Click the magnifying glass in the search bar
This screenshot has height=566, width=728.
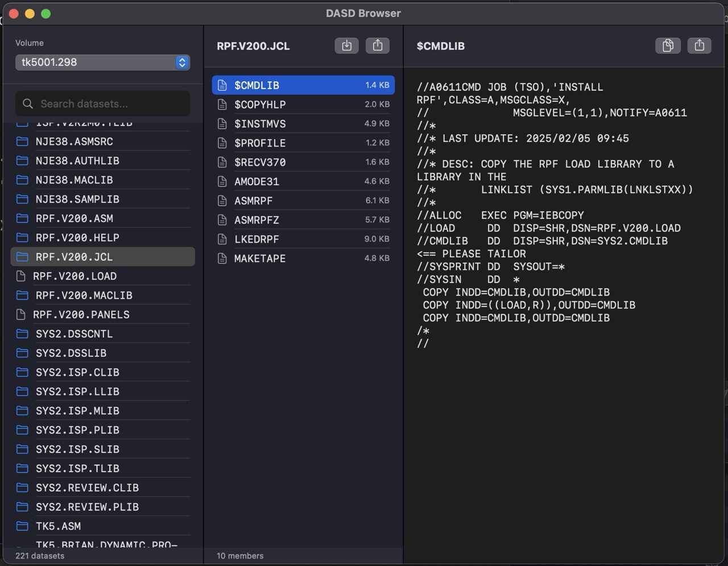(x=28, y=103)
